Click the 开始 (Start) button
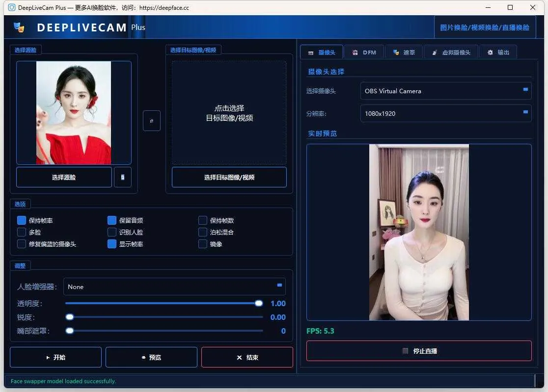 [x=55, y=357]
